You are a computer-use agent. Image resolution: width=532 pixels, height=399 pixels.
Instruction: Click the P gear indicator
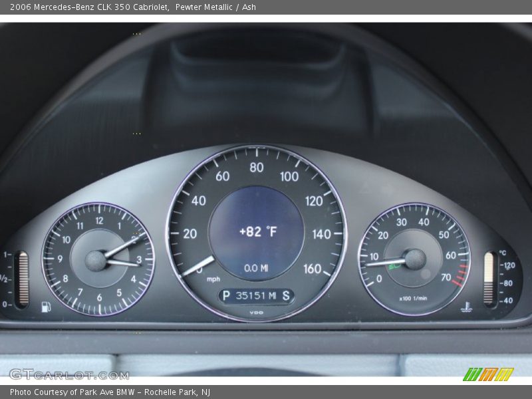click(226, 295)
